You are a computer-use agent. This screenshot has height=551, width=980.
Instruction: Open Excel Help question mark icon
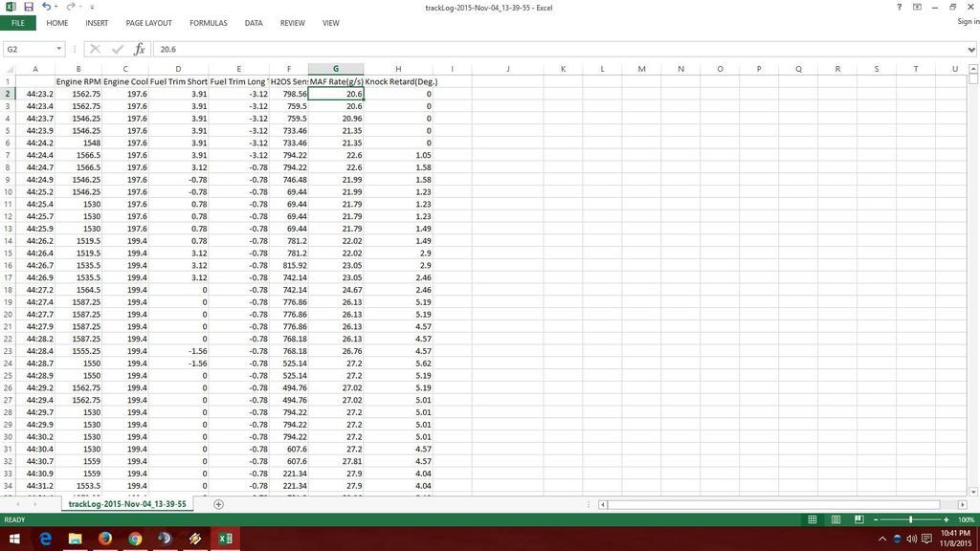pyautogui.click(x=899, y=7)
